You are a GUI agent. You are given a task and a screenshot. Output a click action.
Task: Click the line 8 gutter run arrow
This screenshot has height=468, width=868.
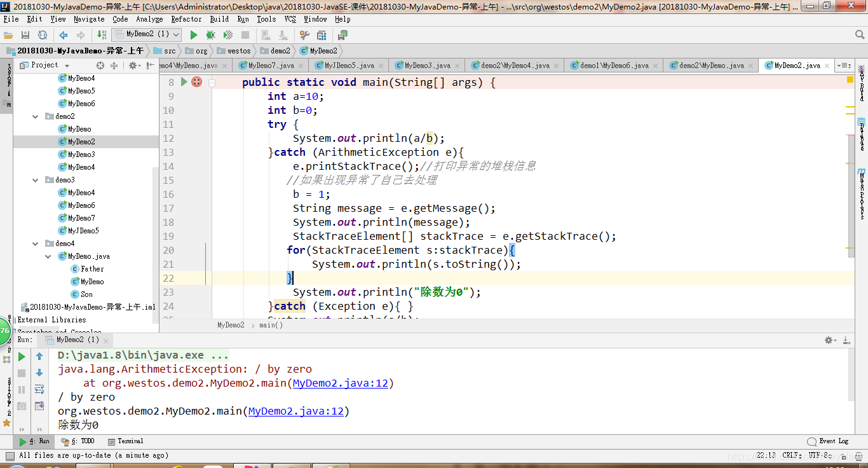(x=184, y=81)
